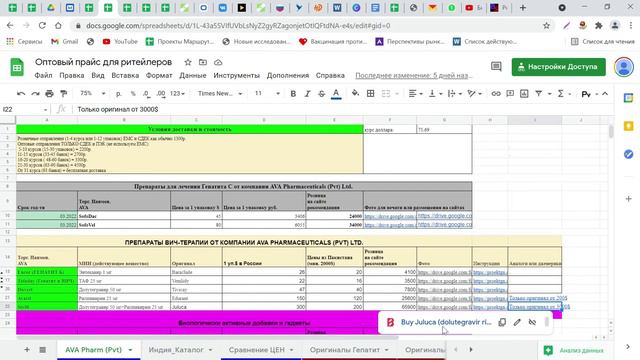
Task: Open the 123 number format dropdown
Action: (x=177, y=94)
